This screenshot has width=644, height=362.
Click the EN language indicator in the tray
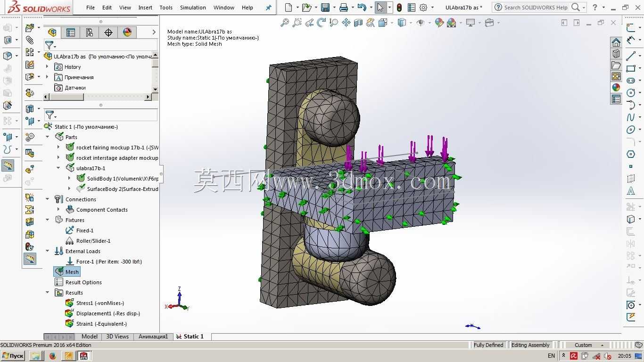click(551, 356)
